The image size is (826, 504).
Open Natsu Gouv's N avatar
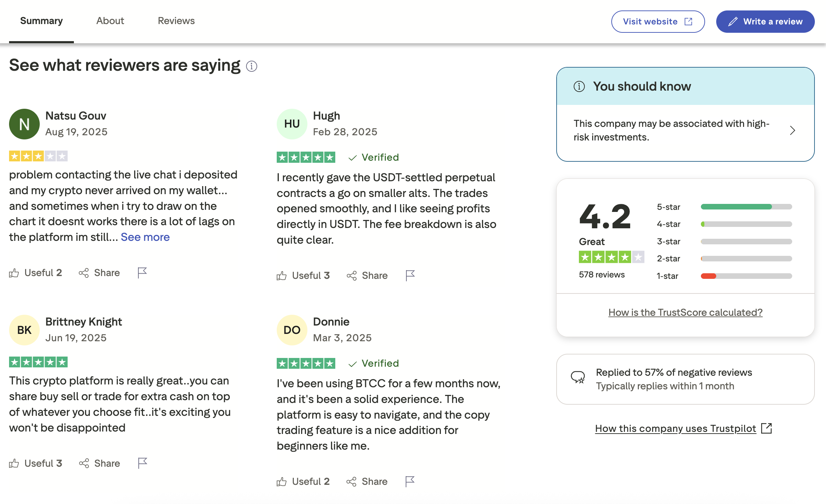24,124
